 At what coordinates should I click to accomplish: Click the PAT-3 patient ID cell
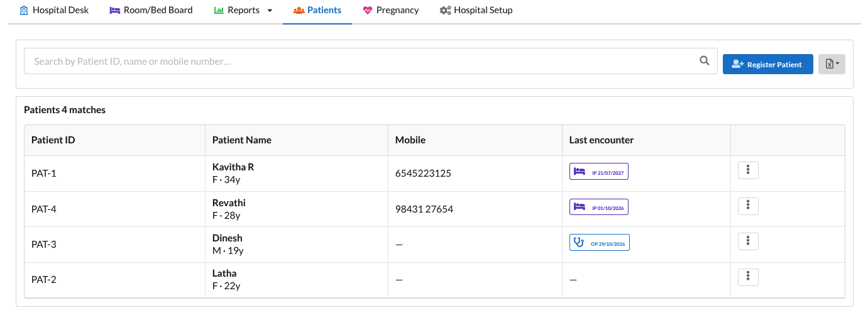pyautogui.click(x=115, y=245)
